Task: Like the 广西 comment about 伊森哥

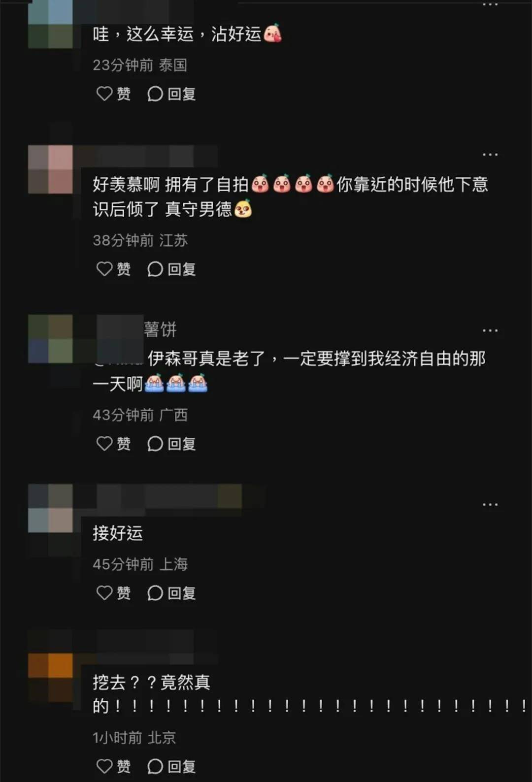Action: pos(113,444)
